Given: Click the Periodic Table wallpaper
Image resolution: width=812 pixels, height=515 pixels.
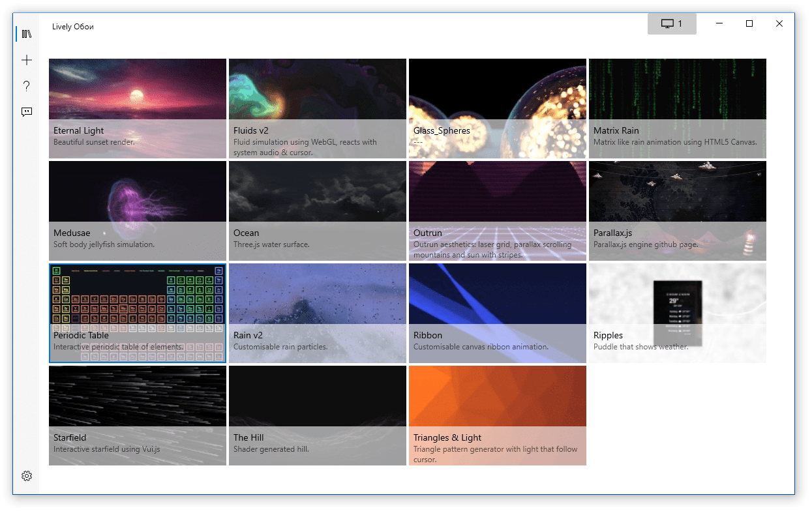Looking at the screenshot, I should 138,312.
